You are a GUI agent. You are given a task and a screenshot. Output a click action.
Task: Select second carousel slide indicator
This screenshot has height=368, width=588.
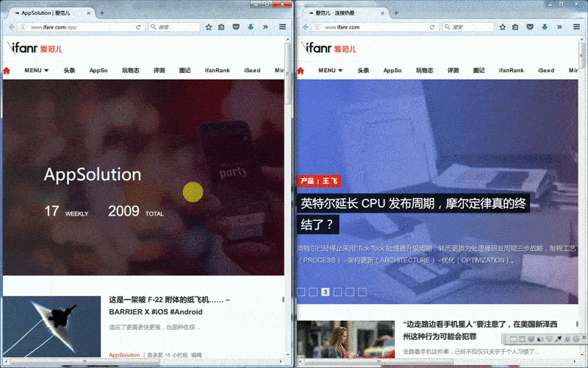pos(313,291)
